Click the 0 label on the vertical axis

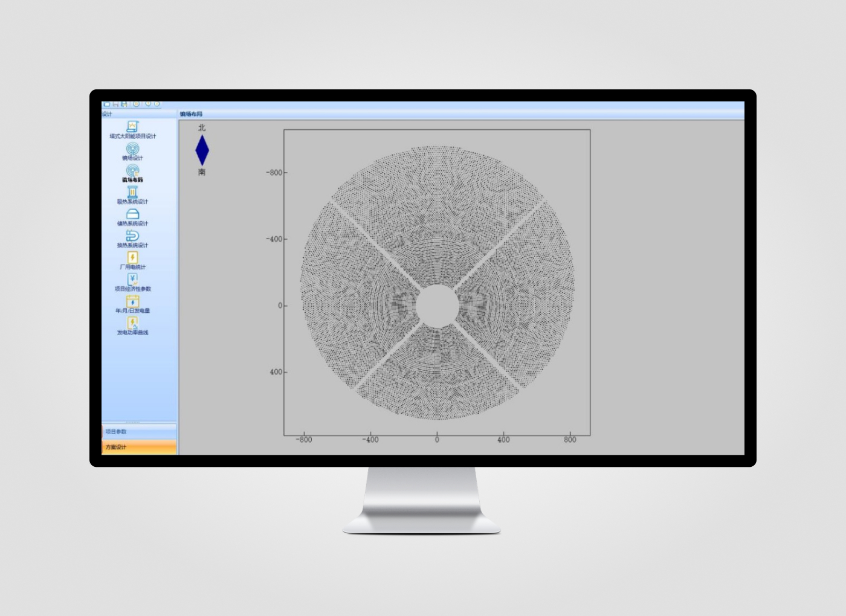pyautogui.click(x=280, y=306)
